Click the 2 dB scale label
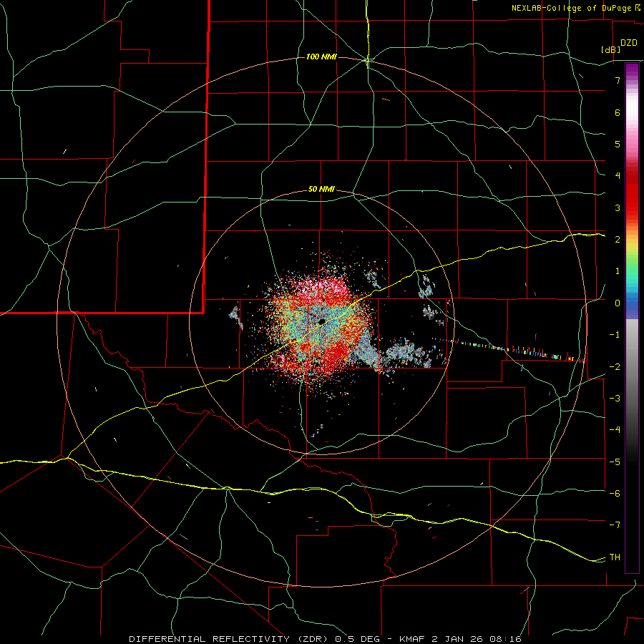The width and height of the screenshot is (644, 644). coord(618,240)
